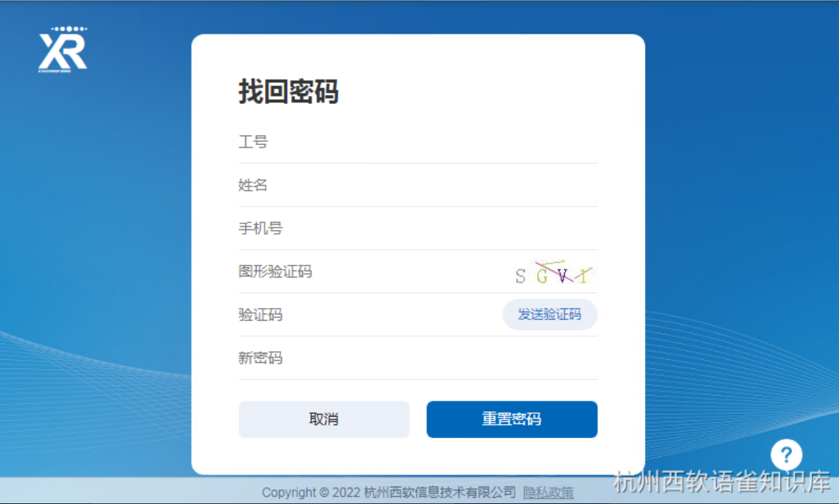Click the copyright text in footer
This screenshot has height=504, width=839.
point(389,493)
